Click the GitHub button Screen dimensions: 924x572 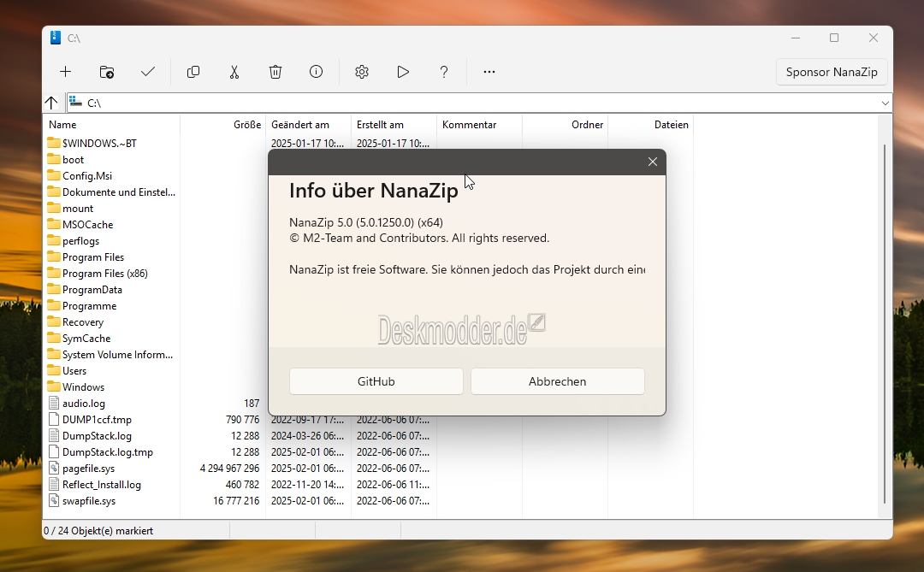point(376,381)
